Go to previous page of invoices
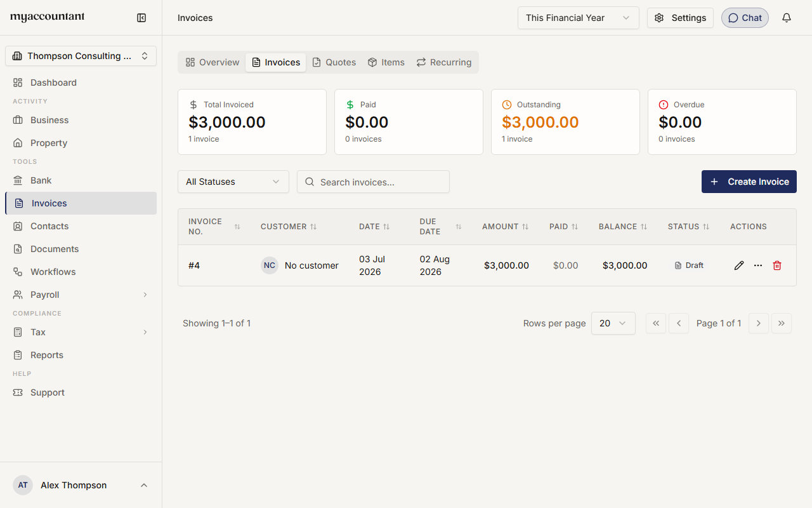The image size is (812, 508). (x=679, y=323)
